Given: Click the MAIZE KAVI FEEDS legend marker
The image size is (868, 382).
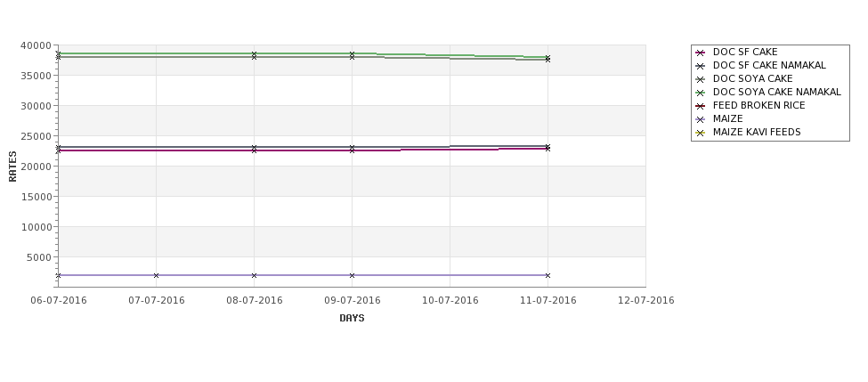Looking at the screenshot, I should coord(701,133).
